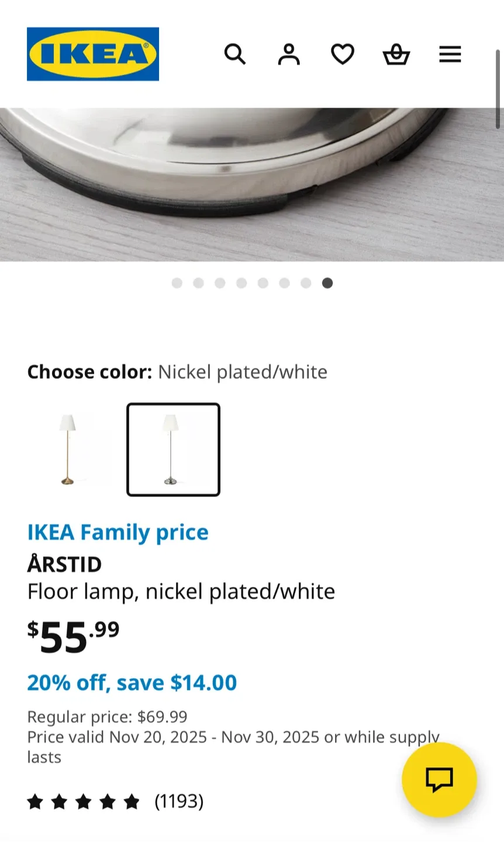This screenshot has width=504, height=842.
Task: Open the chat bubble assistant
Action: pyautogui.click(x=439, y=779)
